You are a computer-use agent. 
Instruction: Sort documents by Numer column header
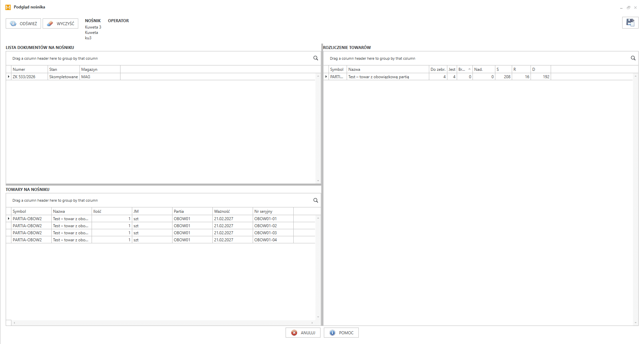point(30,69)
